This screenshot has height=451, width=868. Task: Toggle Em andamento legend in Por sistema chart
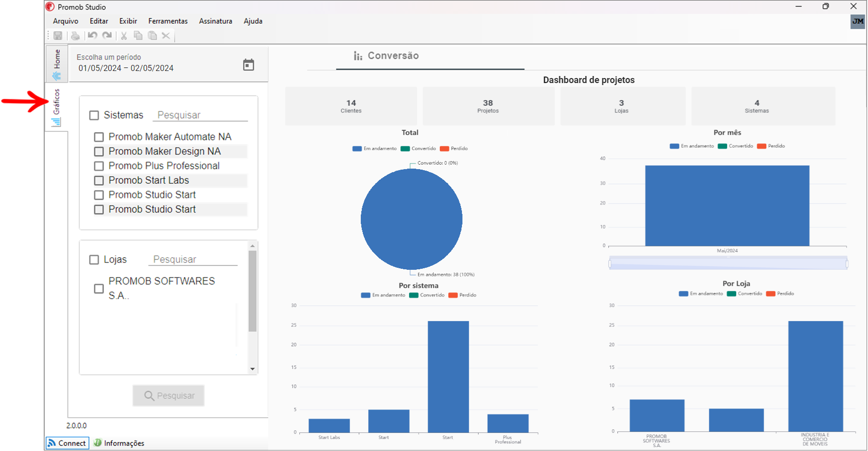pos(383,295)
